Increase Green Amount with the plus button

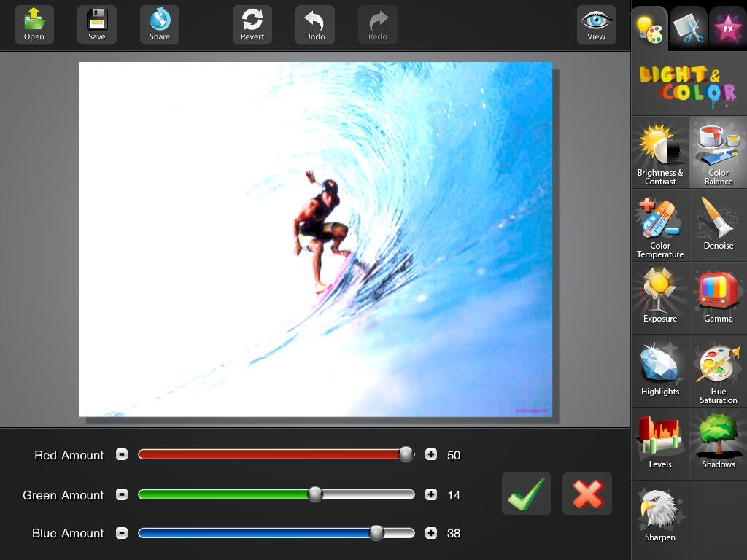pyautogui.click(x=431, y=495)
